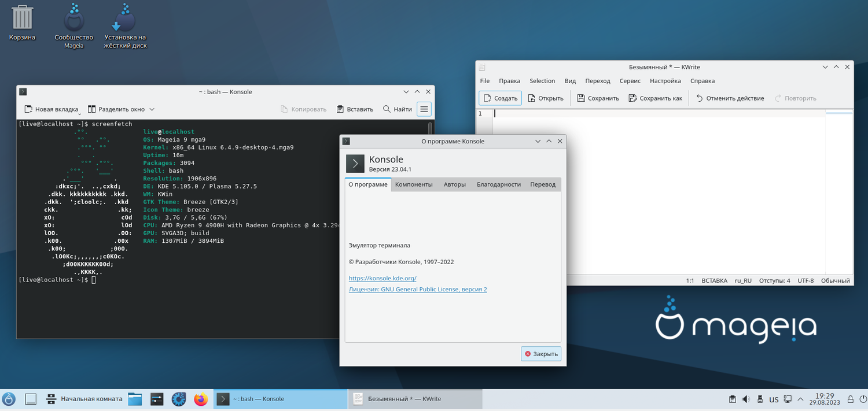Click the lock screen icon
The height and width of the screenshot is (411, 868).
[x=850, y=399]
